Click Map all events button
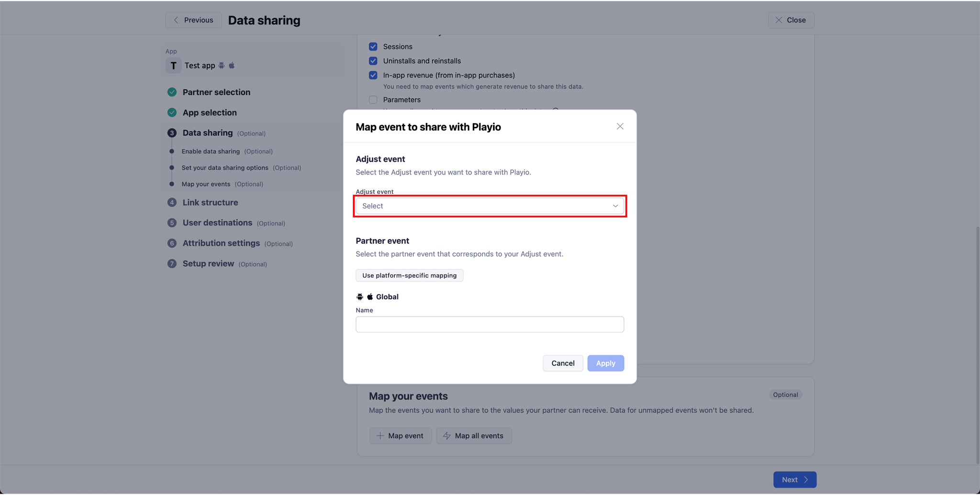This screenshot has width=980, height=495. coord(474,436)
